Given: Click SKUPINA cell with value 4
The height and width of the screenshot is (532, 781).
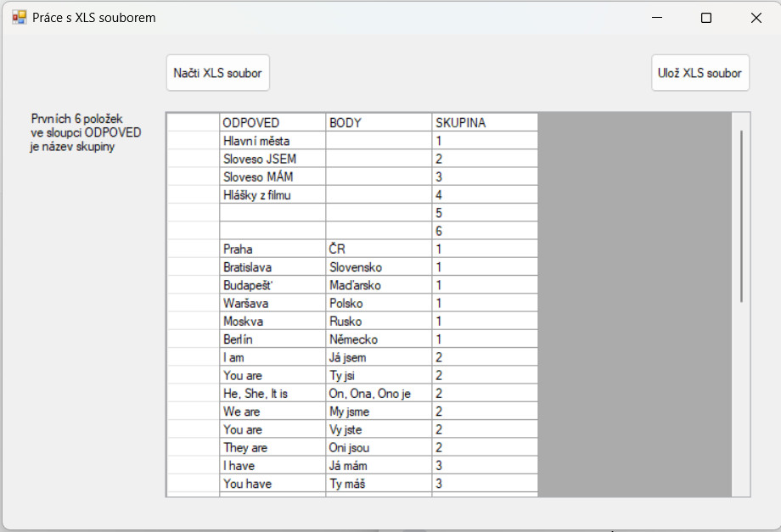Looking at the screenshot, I should coord(485,194).
